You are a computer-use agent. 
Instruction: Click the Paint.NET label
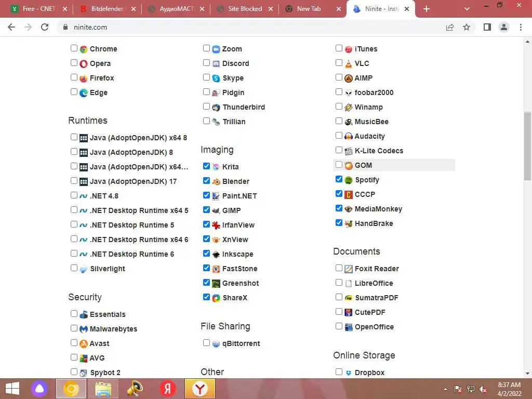(240, 196)
